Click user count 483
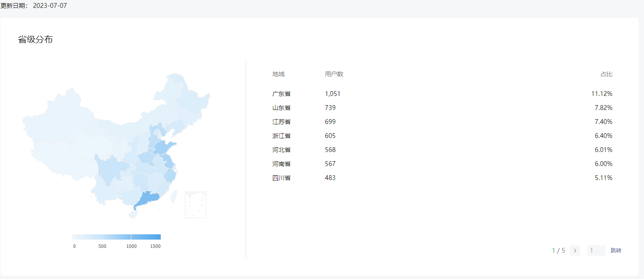The height and width of the screenshot is (279, 644). coord(330,178)
